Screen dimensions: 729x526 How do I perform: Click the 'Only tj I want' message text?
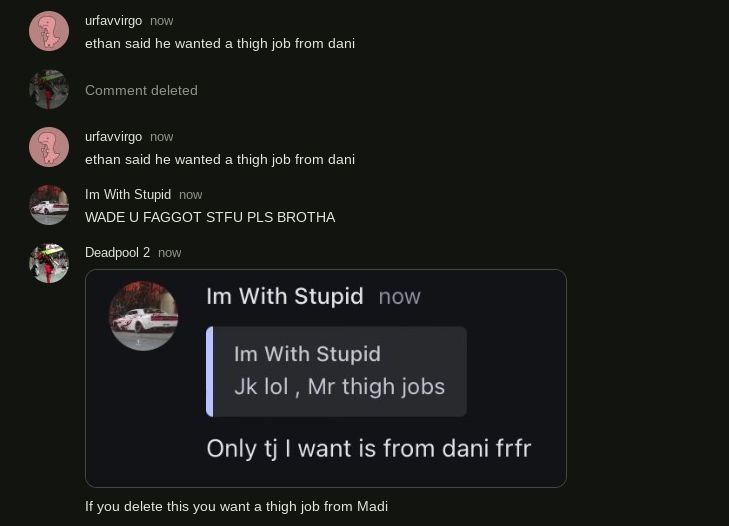tap(369, 448)
